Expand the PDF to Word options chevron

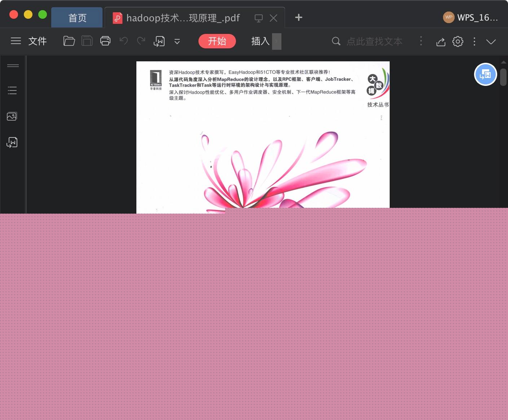(177, 41)
